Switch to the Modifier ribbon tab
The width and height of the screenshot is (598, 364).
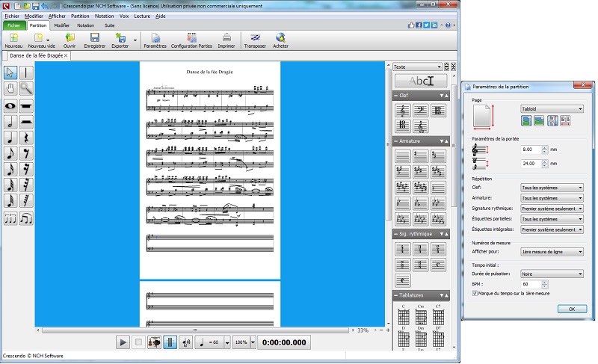tap(61, 25)
